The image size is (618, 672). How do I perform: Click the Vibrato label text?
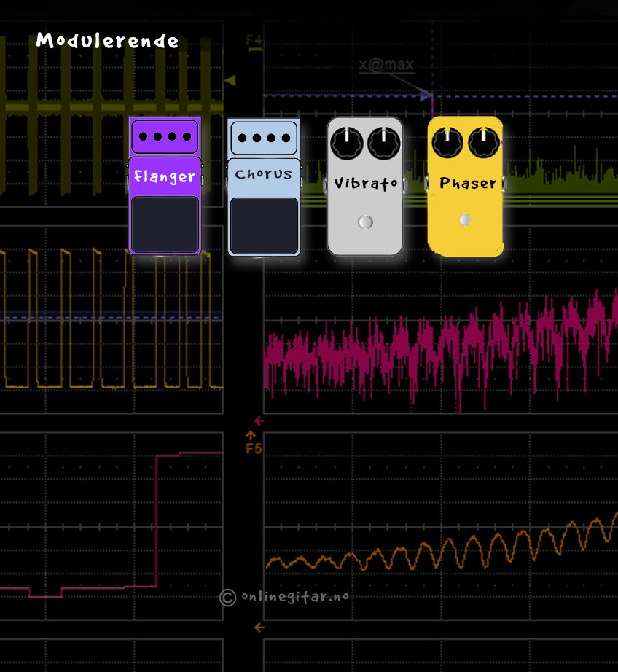(x=366, y=184)
